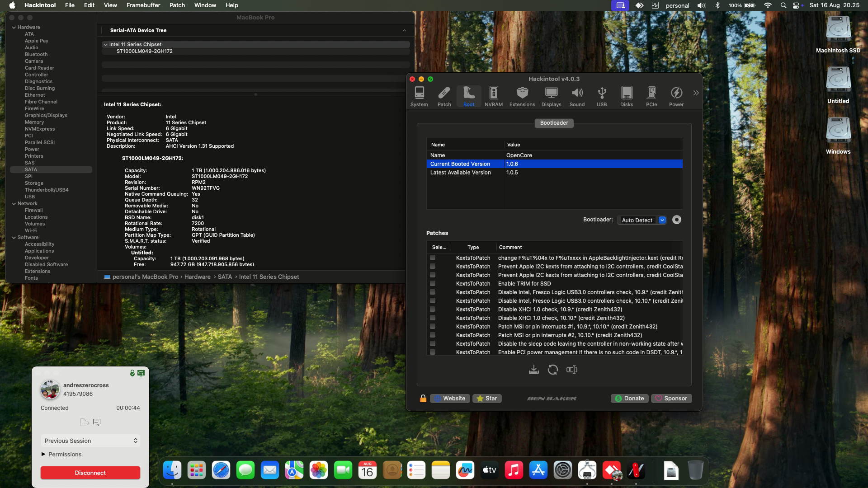Open the Extensions section in Hackintool
868x488 pixels.
522,97
